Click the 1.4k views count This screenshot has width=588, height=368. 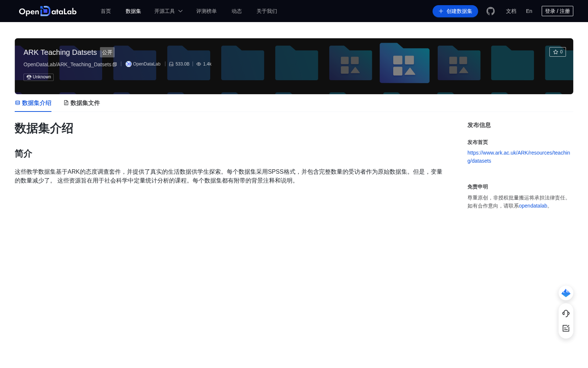tap(207, 64)
